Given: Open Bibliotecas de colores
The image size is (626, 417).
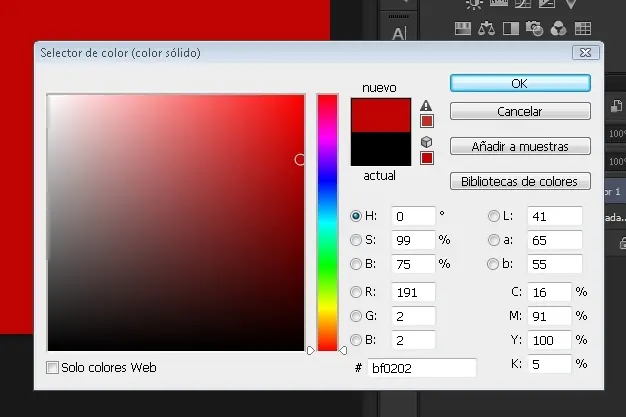Looking at the screenshot, I should [520, 181].
